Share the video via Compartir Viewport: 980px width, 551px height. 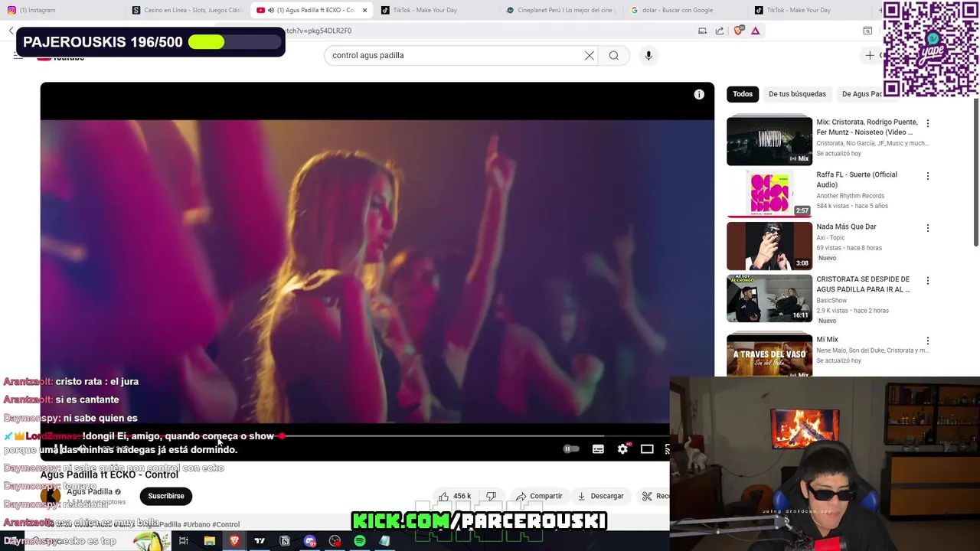[x=540, y=496]
